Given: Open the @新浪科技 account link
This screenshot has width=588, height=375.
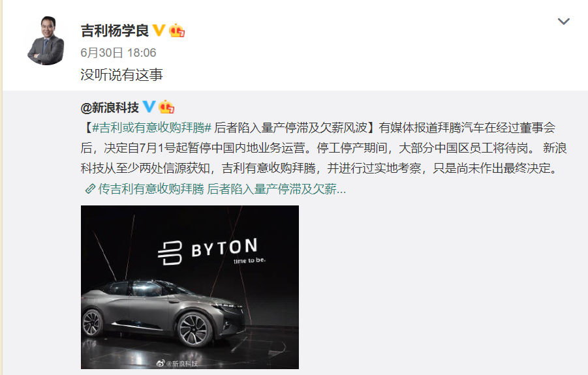Looking at the screenshot, I should click(x=110, y=108).
